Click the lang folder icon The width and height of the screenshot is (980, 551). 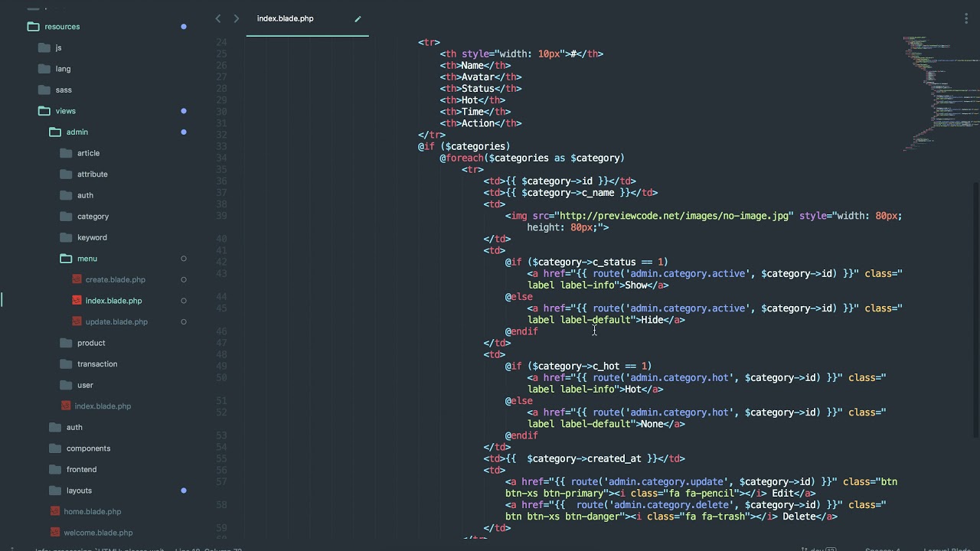[x=44, y=69]
